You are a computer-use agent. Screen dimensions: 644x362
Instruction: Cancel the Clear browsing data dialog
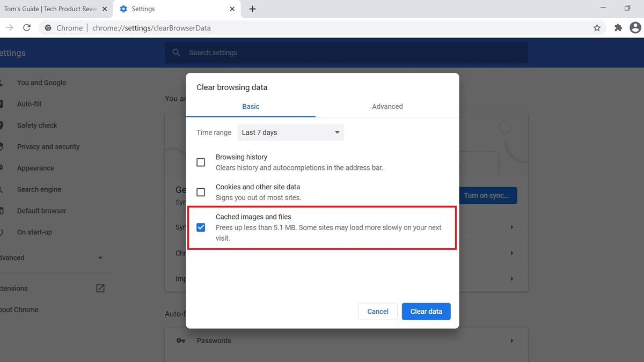[377, 311]
